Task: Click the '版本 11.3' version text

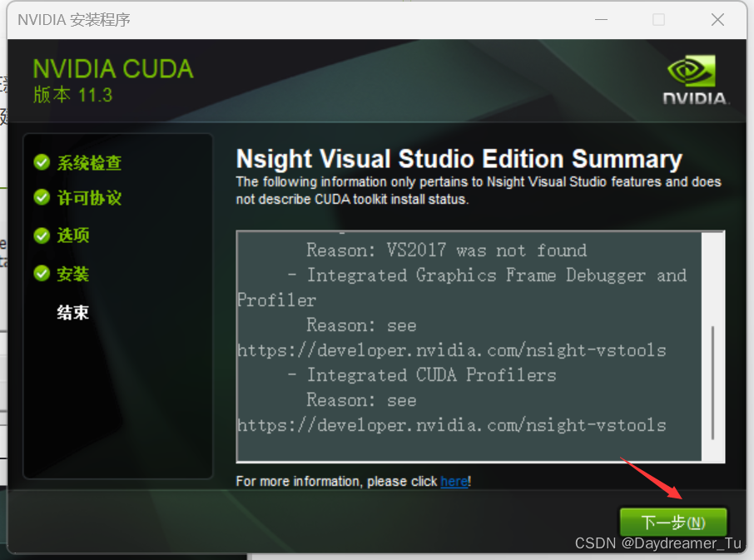Action: [72, 95]
